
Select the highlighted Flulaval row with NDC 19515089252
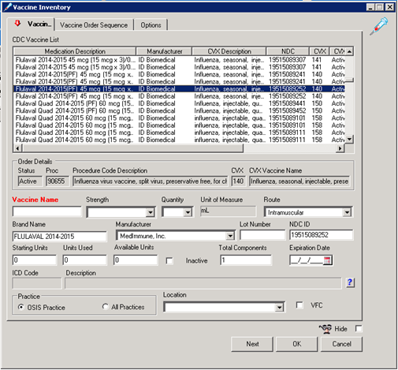[180, 89]
